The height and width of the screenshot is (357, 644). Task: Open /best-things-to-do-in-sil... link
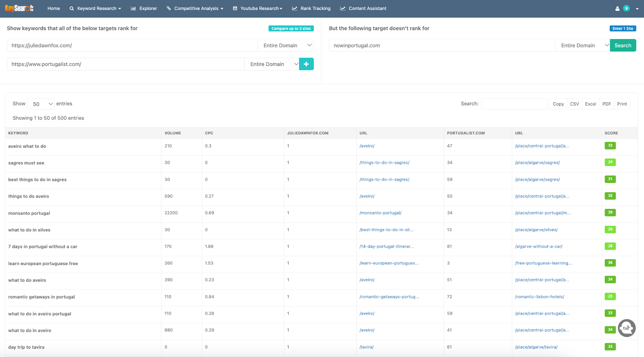[x=386, y=230]
